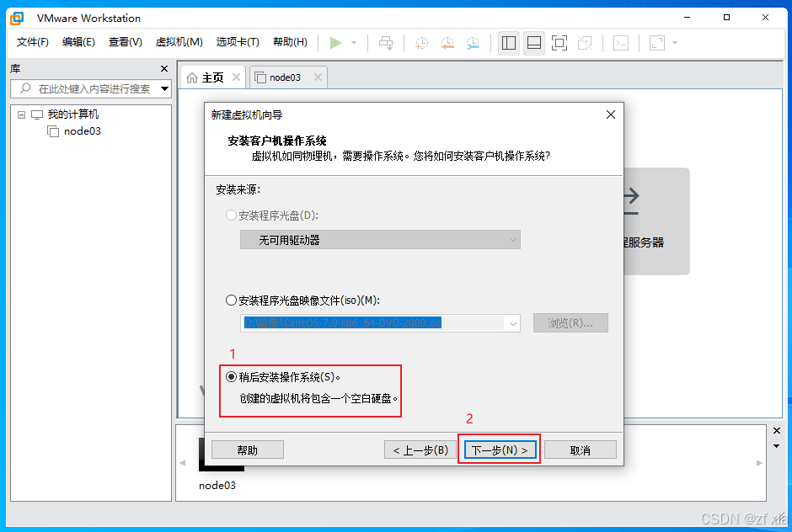Open the stretch display dropdown arrow

(675, 43)
